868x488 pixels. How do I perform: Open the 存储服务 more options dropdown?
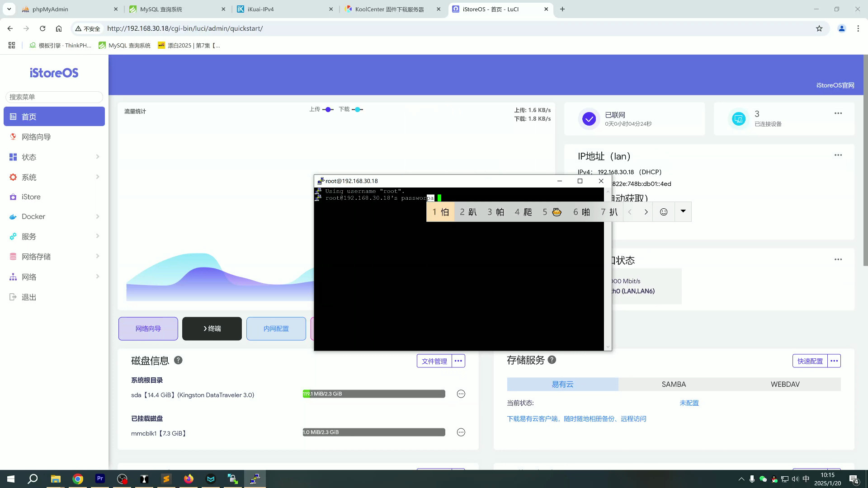pos(834,361)
